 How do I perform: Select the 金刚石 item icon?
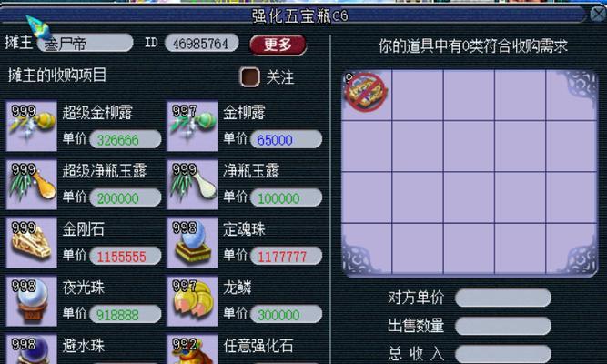(x=32, y=243)
